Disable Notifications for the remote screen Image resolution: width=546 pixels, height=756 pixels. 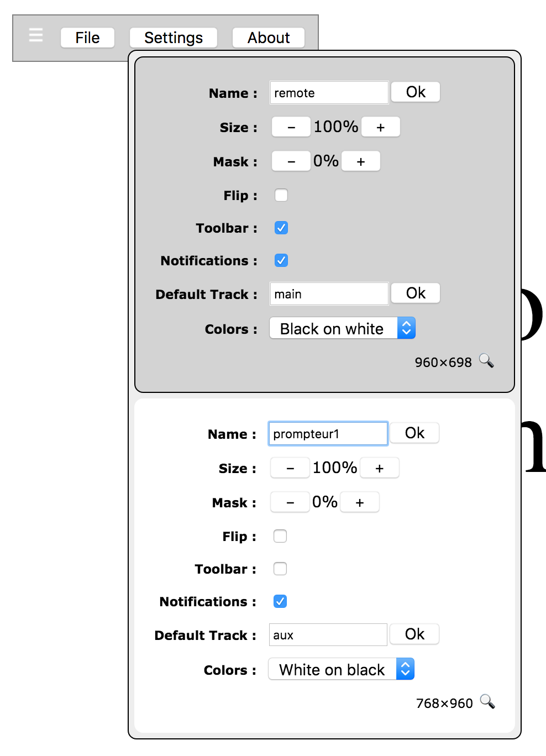click(281, 260)
